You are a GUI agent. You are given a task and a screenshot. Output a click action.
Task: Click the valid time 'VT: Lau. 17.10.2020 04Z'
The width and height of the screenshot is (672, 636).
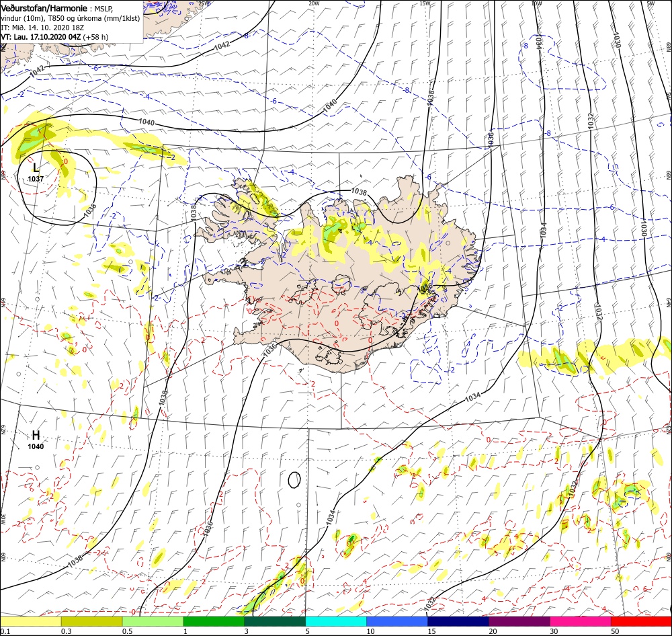(x=41, y=37)
